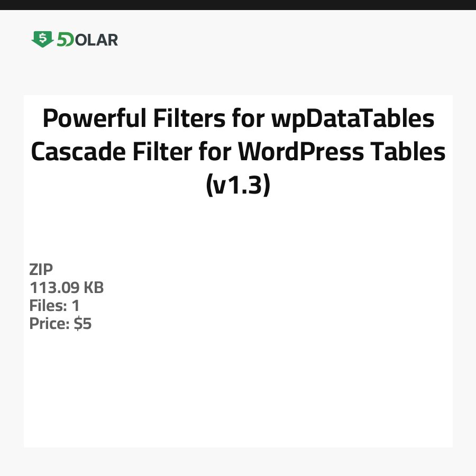Click the $5 price value
The image size is (476, 476).
point(83,324)
